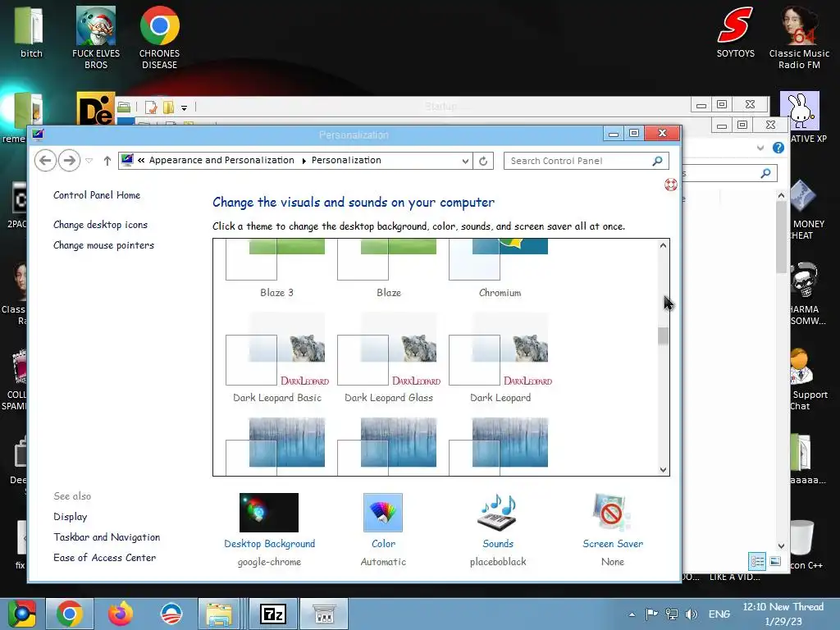This screenshot has height=630, width=840.
Task: Open Display under See also
Action: click(x=71, y=517)
